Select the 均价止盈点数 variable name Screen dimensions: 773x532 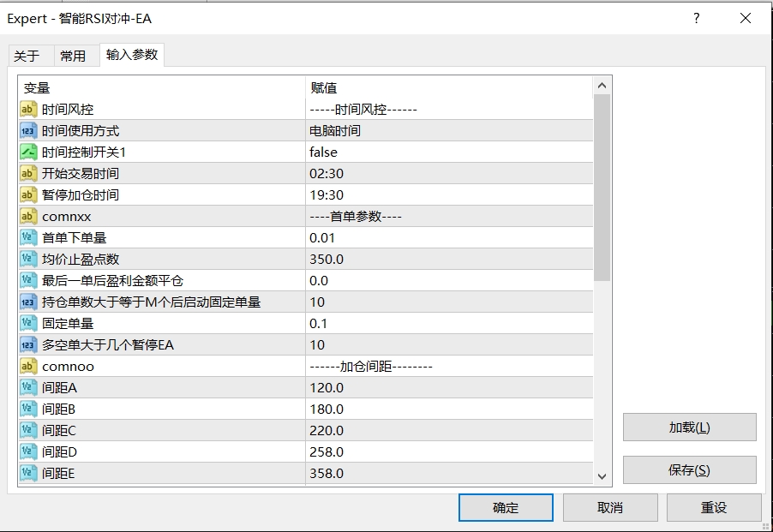tap(81, 259)
